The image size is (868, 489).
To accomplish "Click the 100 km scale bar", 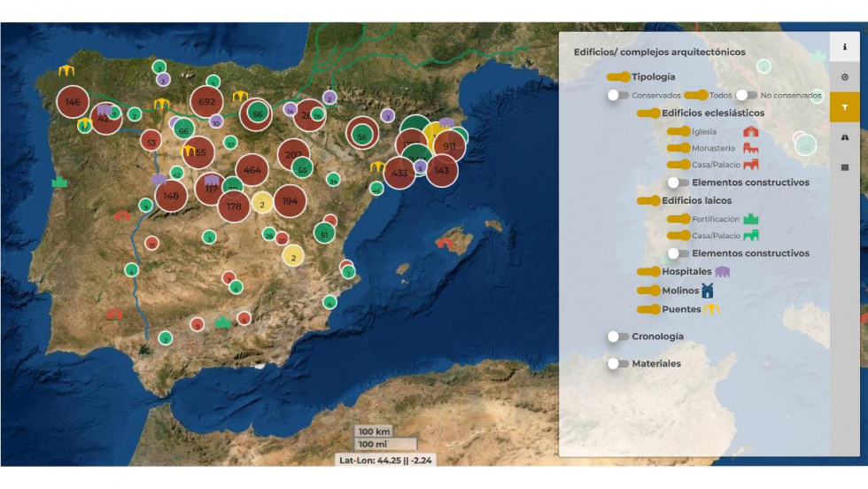I will click(x=375, y=432).
